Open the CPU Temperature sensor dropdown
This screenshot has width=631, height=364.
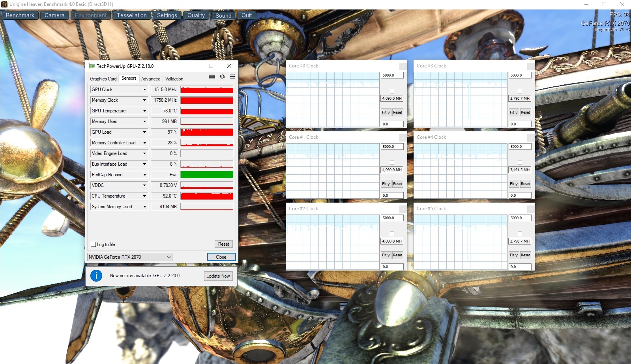(x=144, y=196)
